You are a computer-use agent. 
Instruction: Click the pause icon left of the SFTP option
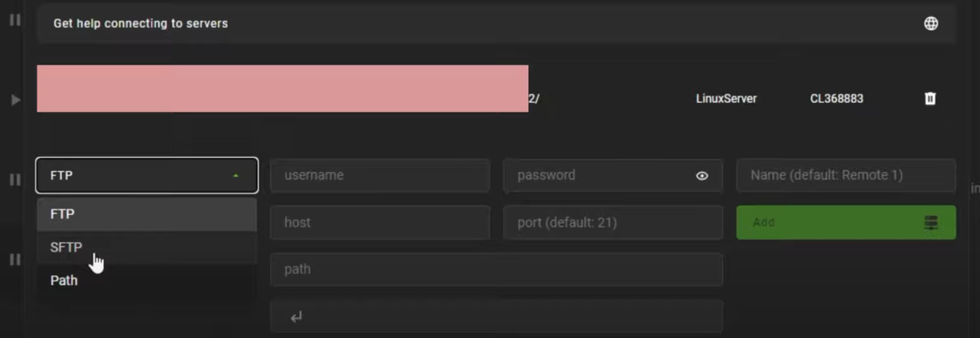pos(15,260)
